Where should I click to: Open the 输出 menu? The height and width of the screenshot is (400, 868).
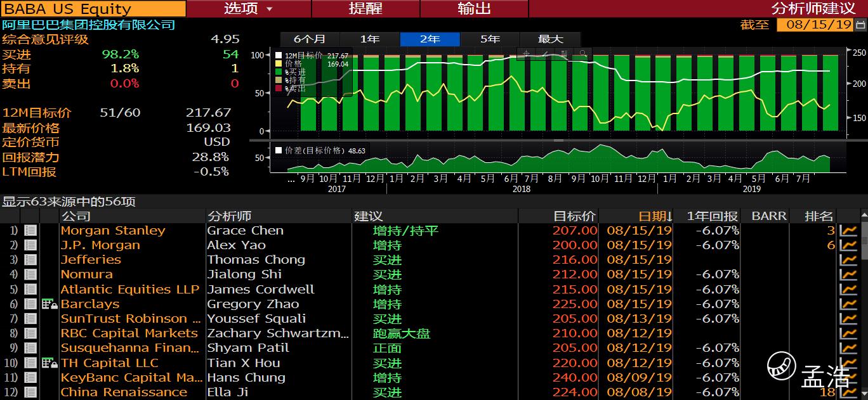click(x=475, y=9)
